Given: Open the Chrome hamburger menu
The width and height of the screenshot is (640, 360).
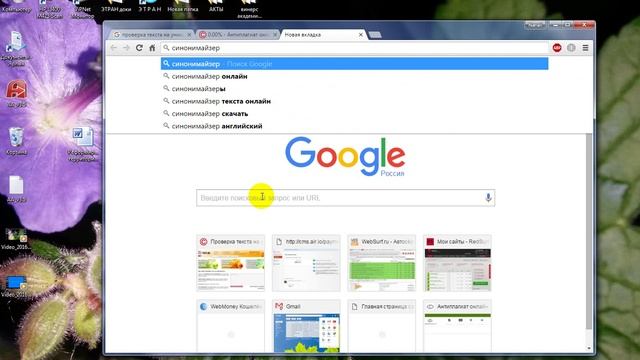Looking at the screenshot, I should [585, 48].
